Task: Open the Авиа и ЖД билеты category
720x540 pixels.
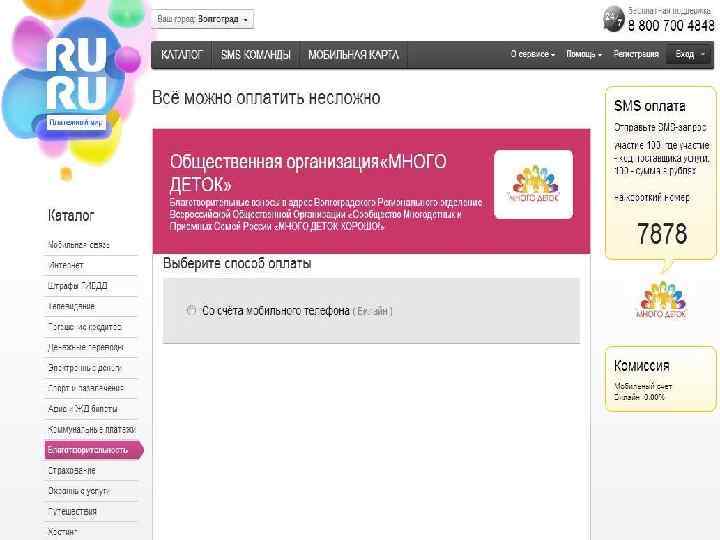Action: click(83, 409)
